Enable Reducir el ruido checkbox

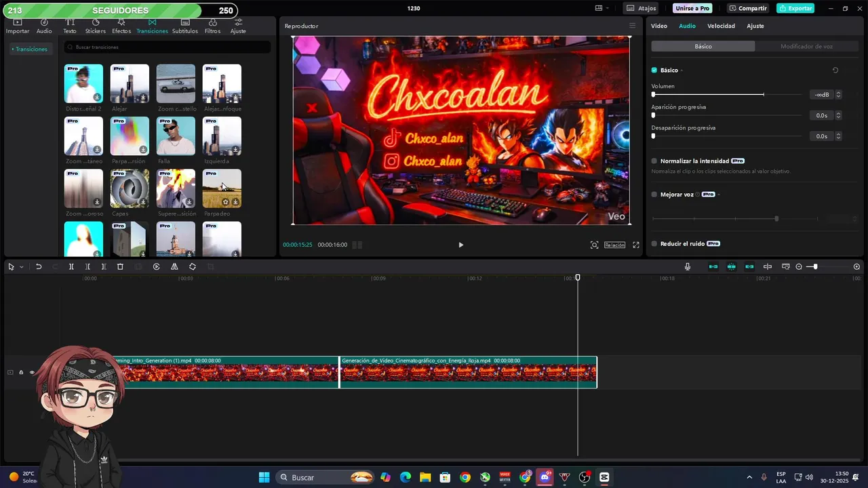654,243
